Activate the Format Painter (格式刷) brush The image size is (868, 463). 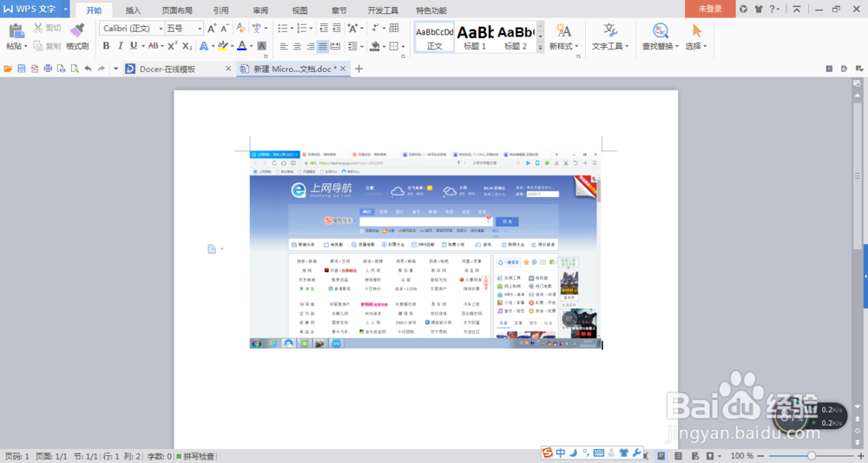(77, 36)
